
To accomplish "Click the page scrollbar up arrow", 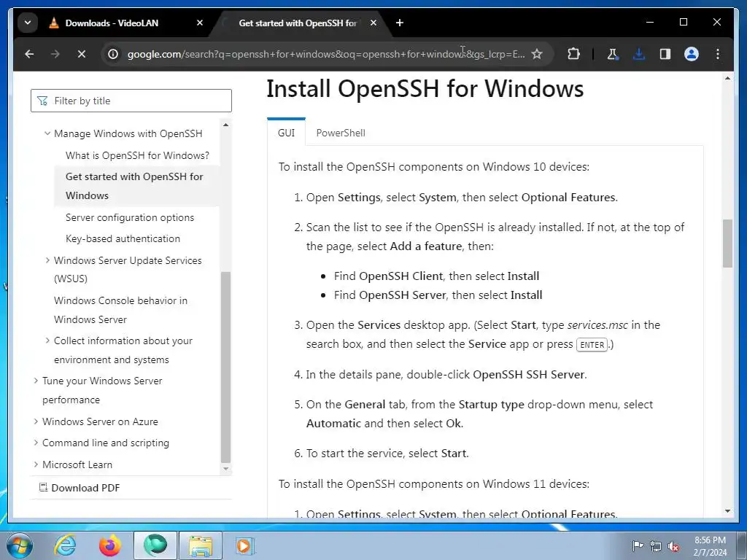I will tap(727, 78).
